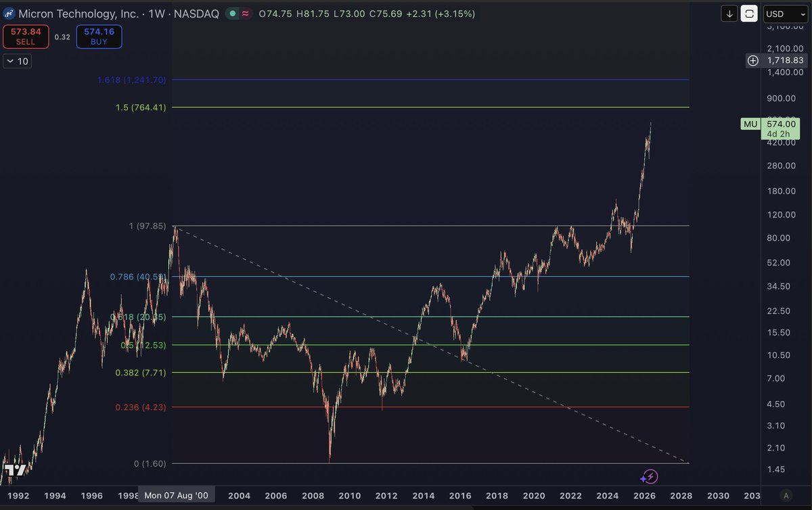812x510 pixels.
Task: Click the Mon 07 Aug '00 date marker
Action: tap(177, 495)
